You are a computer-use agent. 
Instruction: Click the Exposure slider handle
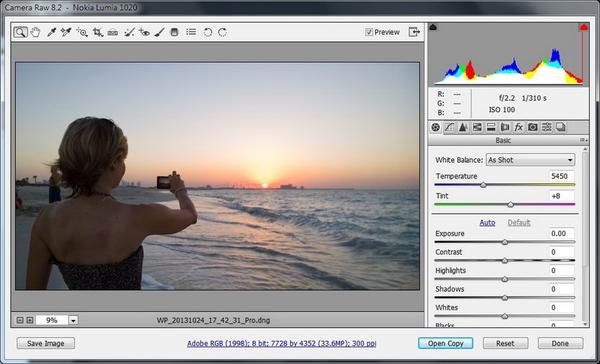505,242
